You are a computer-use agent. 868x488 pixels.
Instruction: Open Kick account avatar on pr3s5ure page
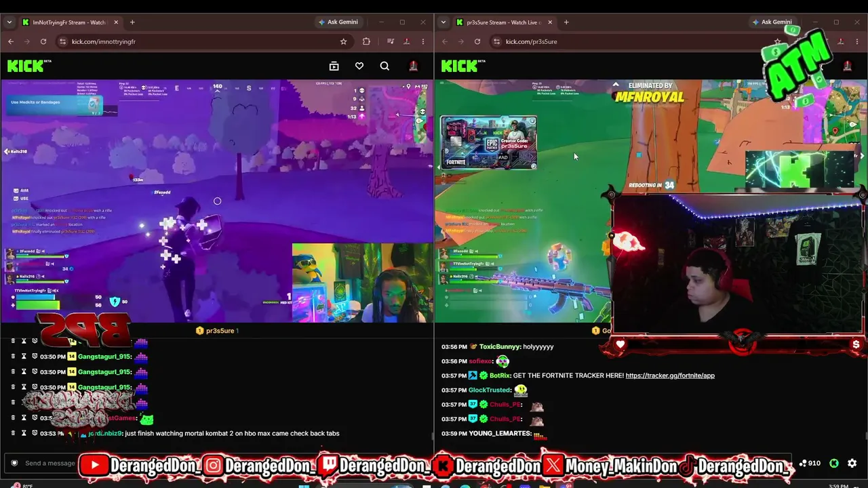pos(847,66)
